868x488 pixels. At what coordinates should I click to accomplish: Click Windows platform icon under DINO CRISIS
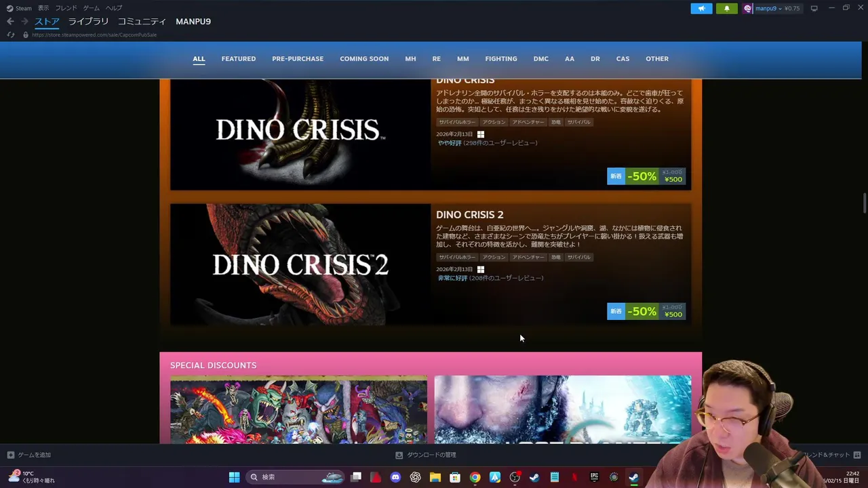point(480,134)
